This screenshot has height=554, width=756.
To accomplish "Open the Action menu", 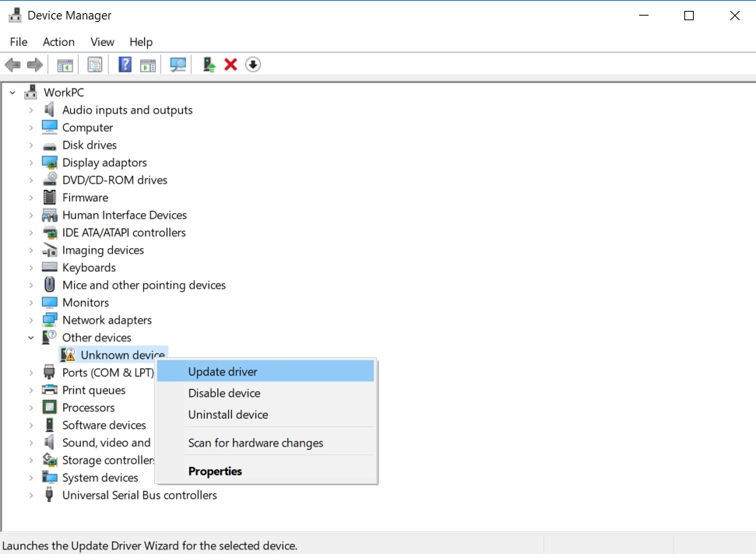I will (x=58, y=42).
